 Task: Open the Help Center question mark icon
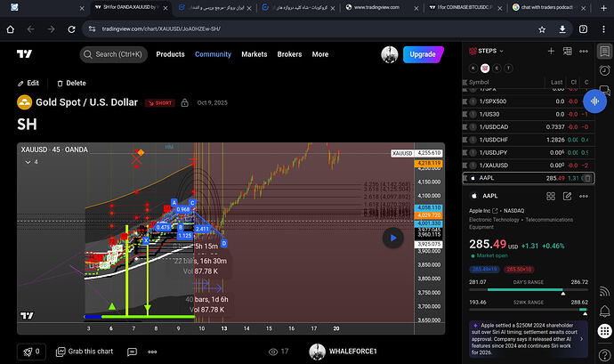coord(604,355)
